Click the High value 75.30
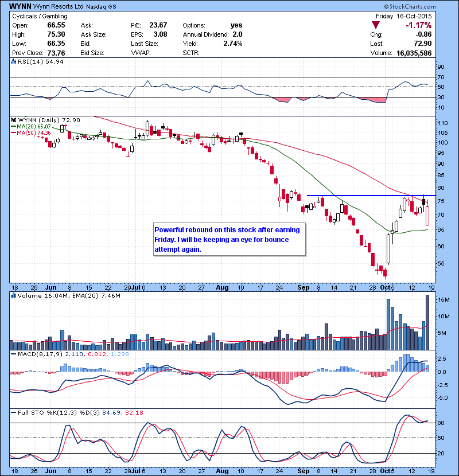The width and height of the screenshot is (459, 476). [x=56, y=34]
